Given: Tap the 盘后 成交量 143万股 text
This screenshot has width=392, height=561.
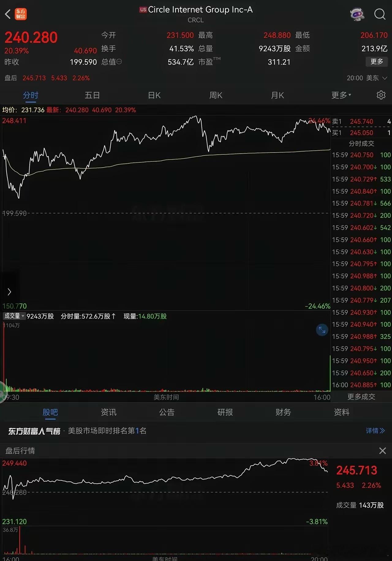Looking at the screenshot, I should pos(360,505).
